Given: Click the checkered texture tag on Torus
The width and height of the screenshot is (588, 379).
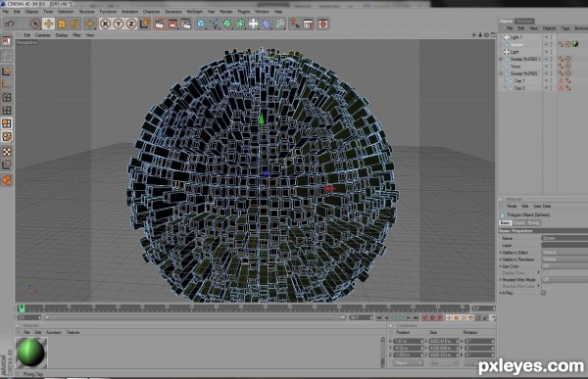Looking at the screenshot, I should tap(568, 67).
